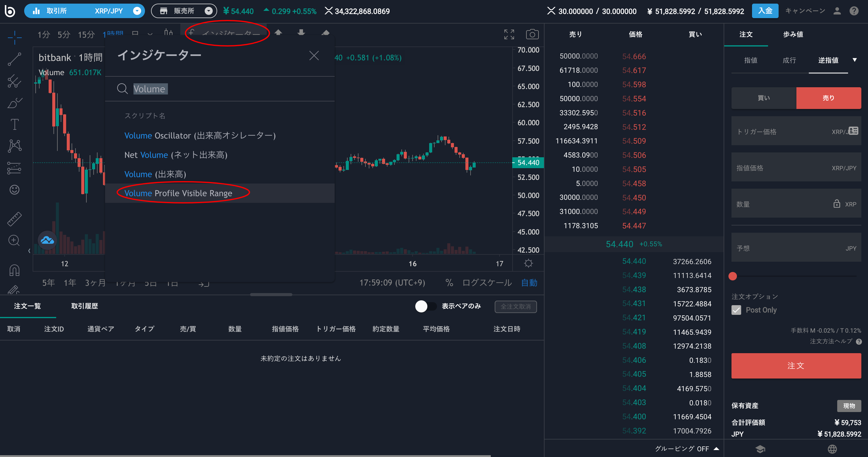This screenshot has height=457, width=868.
Task: Click the 現物 button
Action: [849, 406]
